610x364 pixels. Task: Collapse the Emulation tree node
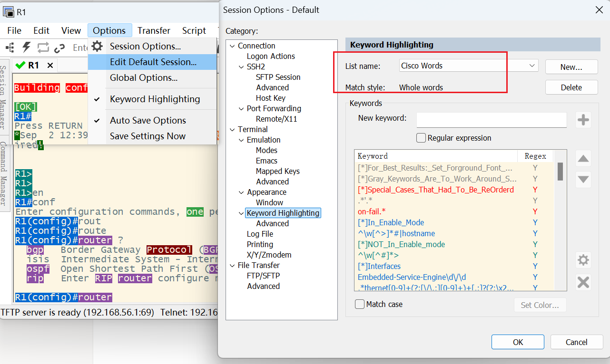point(241,140)
